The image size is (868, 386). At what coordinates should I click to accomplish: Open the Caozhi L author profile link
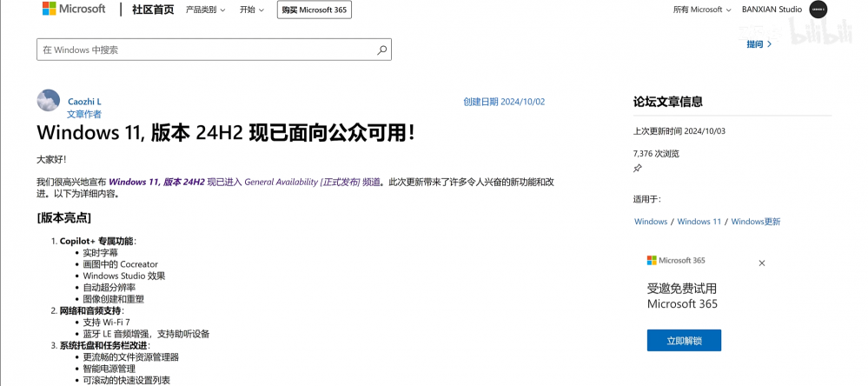point(84,102)
